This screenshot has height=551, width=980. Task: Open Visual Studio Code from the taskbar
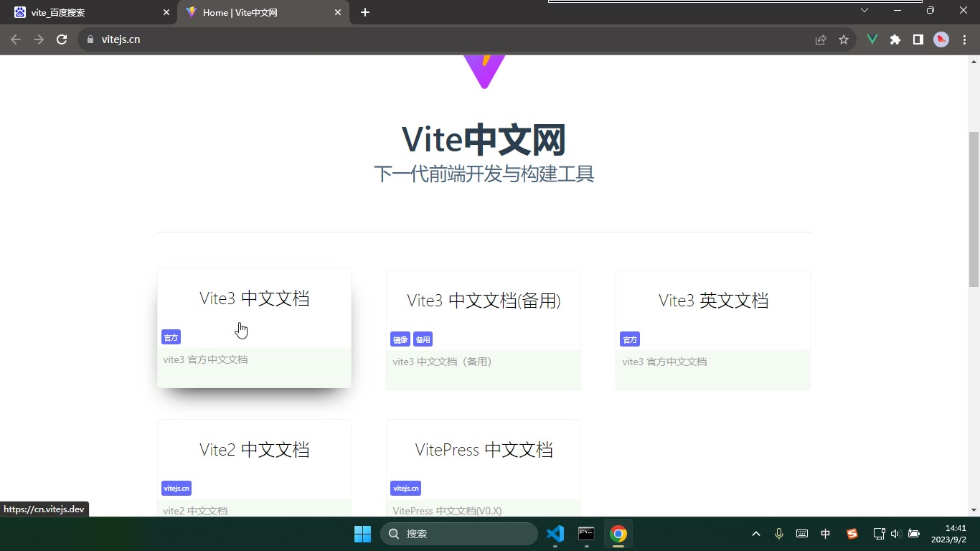click(555, 534)
